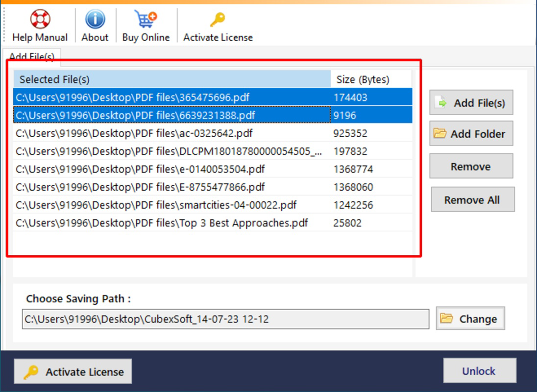This screenshot has width=537, height=392.
Task: Click the Activate License key icon in toolbar
Action: tap(218, 20)
